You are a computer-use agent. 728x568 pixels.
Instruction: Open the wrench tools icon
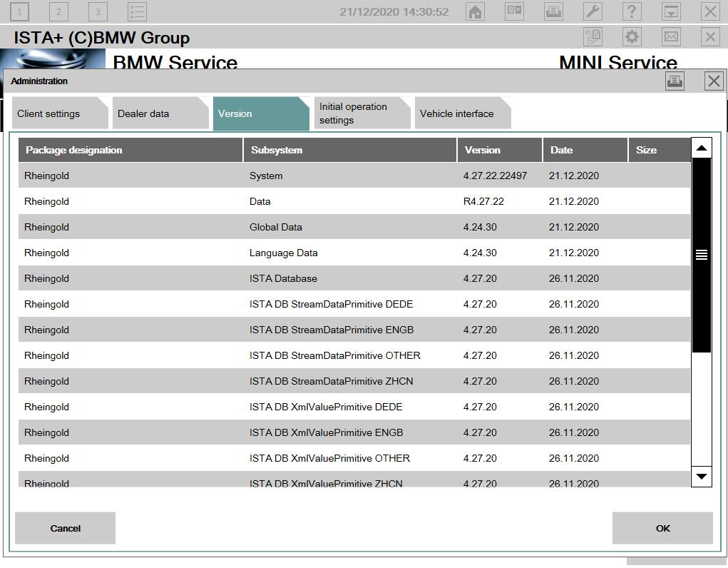593,11
